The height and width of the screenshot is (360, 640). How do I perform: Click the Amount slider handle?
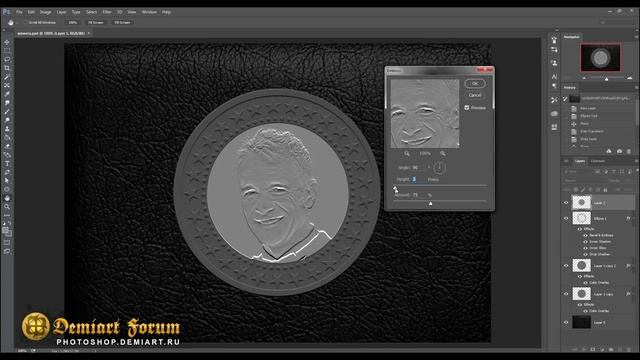(x=431, y=203)
